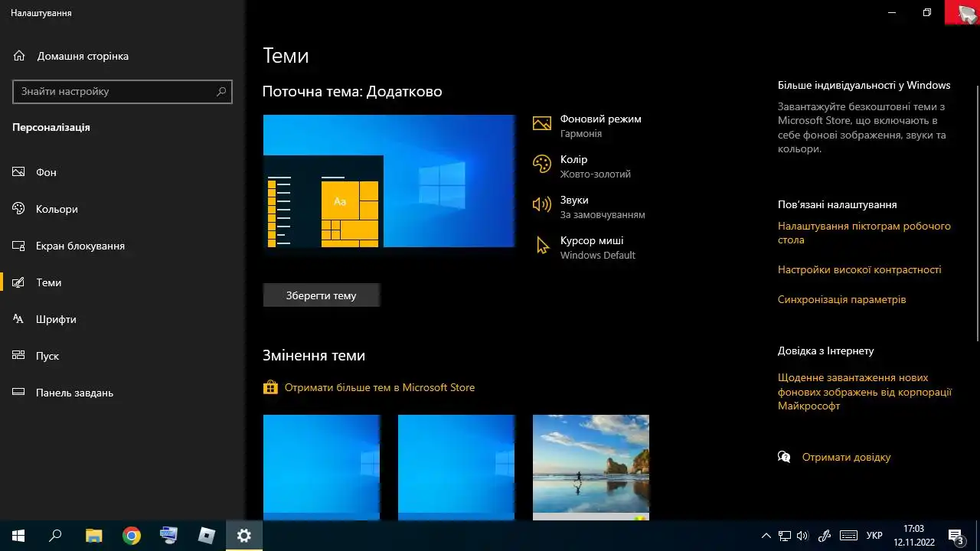Click the Звуки speaker icon
Viewport: 980px width, 551px height.
pyautogui.click(x=542, y=204)
